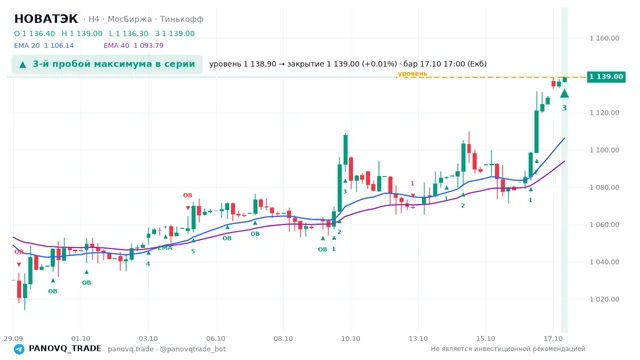The width and height of the screenshot is (640, 360).
Task: Click the 15.10 date axis label
Action: [x=486, y=338]
